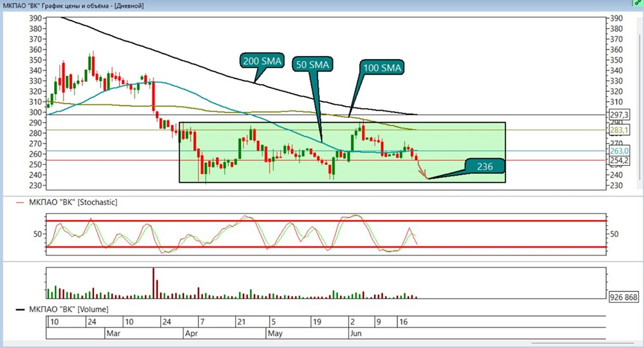Click the date label '19' on the time axis

(317, 322)
